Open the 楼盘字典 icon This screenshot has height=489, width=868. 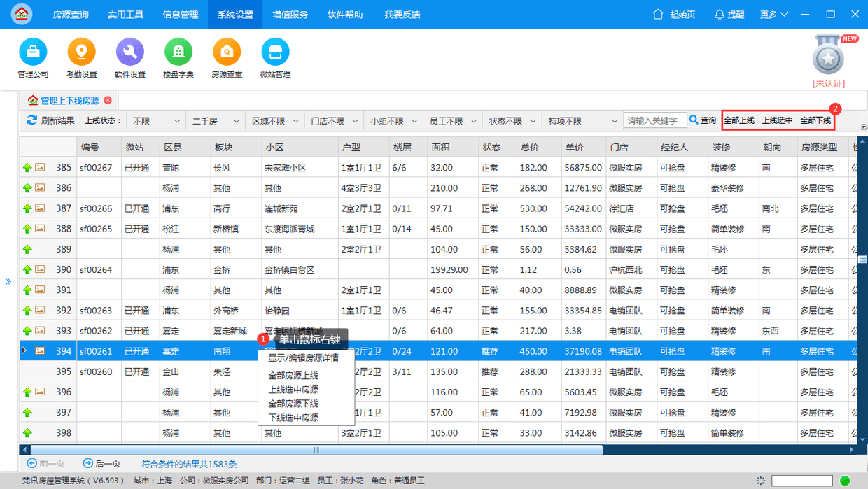pyautogui.click(x=178, y=52)
